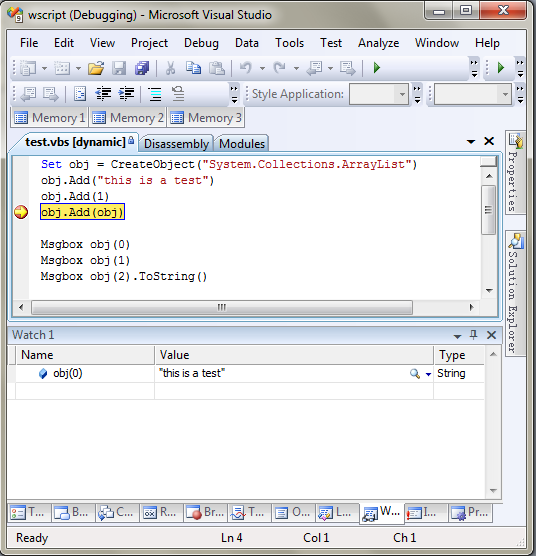Click the Redo arrow icon
Viewport: 536px width, 556px height.
tap(279, 68)
